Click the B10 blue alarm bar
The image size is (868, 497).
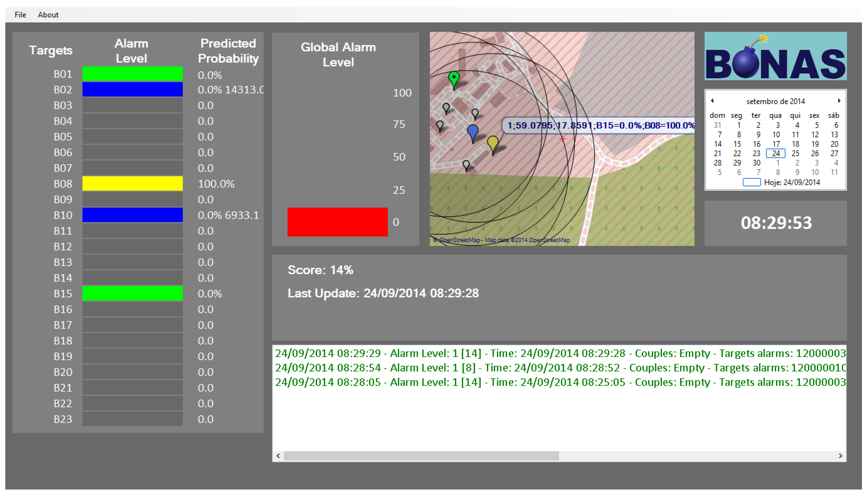[x=132, y=215]
